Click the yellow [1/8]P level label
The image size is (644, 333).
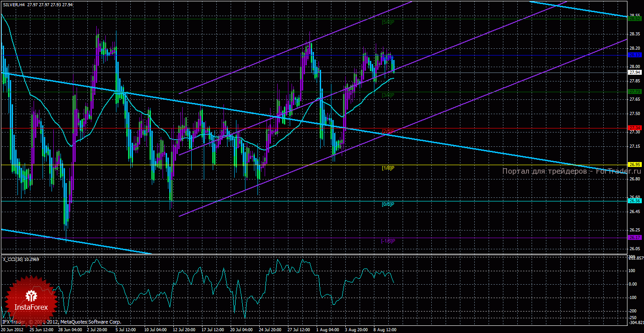(388, 168)
